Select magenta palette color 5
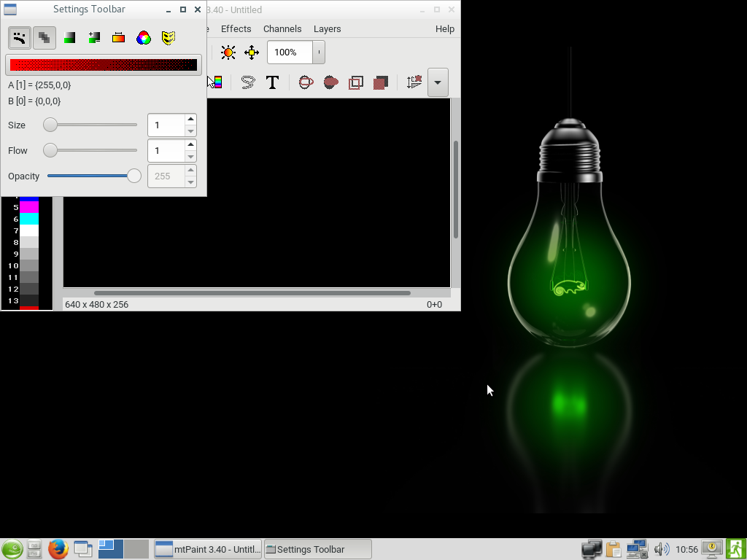The image size is (747, 560). click(29, 207)
